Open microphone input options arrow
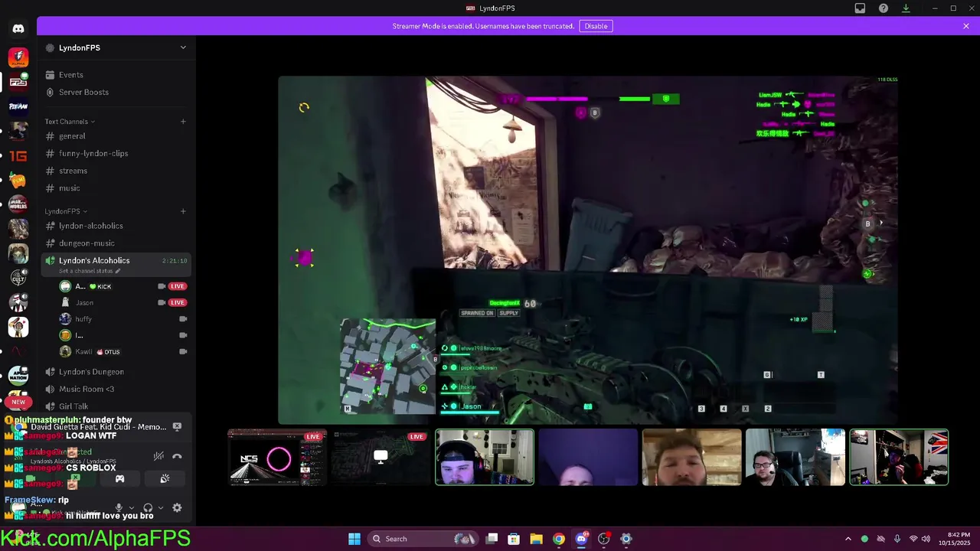This screenshot has width=980, height=551. point(131,507)
